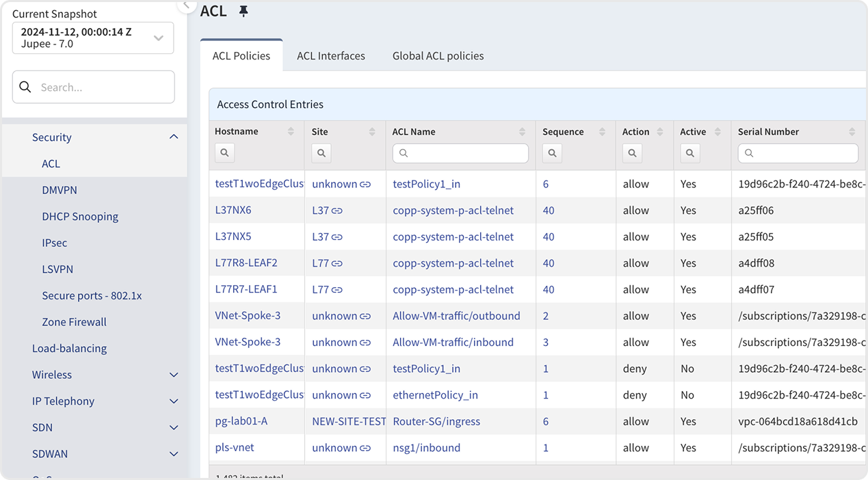Click the pin icon next to ACL title
Viewport: 868px width, 480px height.
coord(243,12)
